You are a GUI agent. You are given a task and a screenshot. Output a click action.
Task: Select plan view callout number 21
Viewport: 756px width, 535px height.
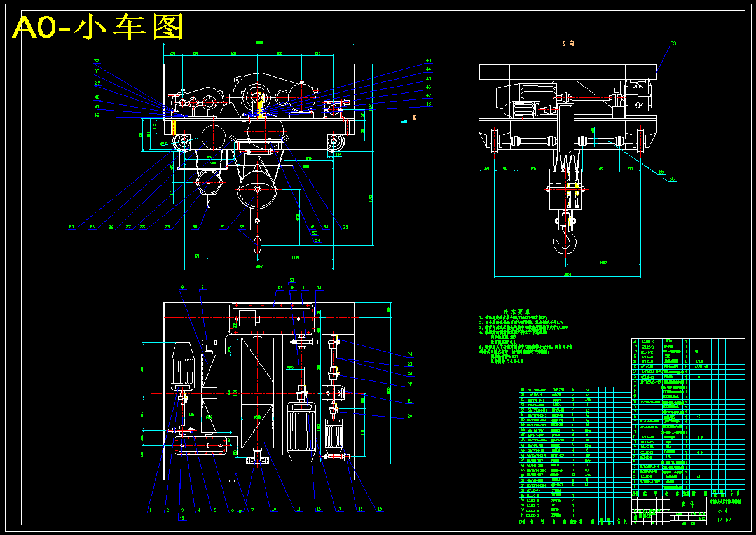coord(410,401)
